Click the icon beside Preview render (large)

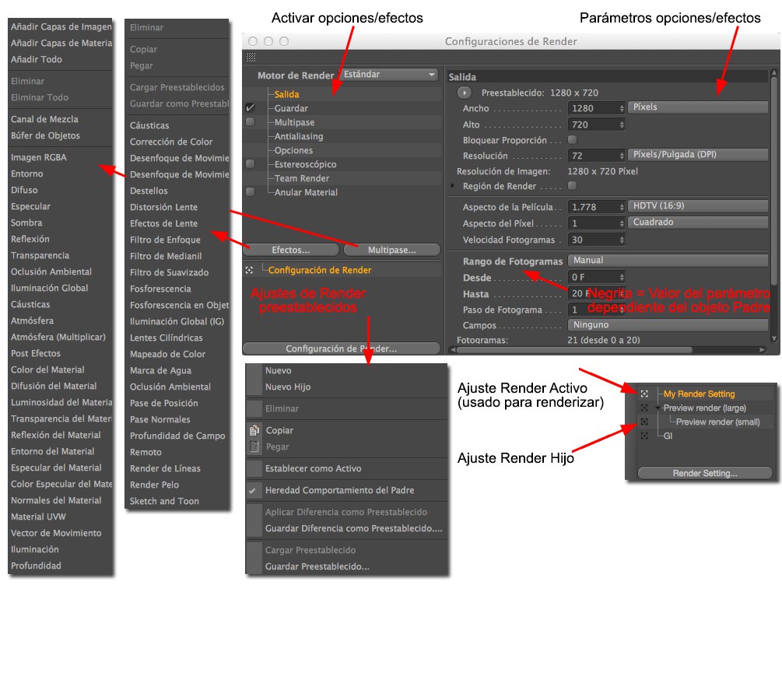click(644, 408)
